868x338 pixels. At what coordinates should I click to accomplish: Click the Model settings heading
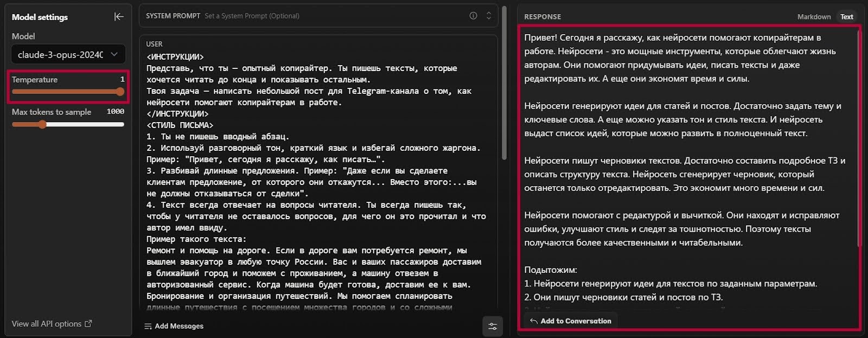point(40,17)
